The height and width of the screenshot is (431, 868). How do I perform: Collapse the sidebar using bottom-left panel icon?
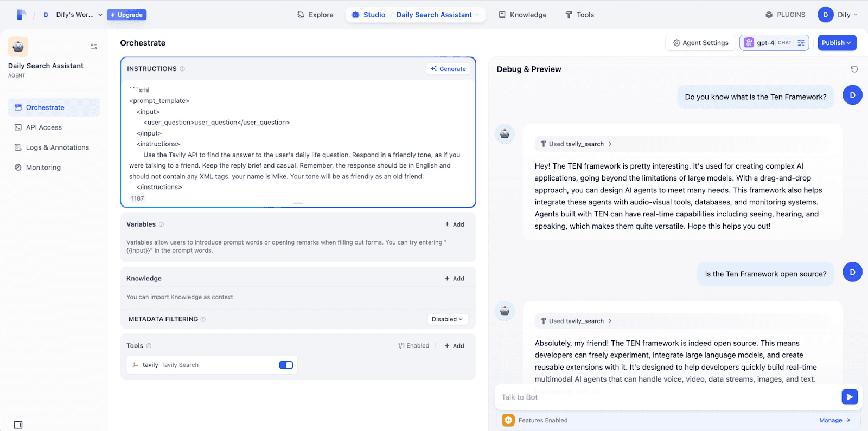click(x=18, y=424)
